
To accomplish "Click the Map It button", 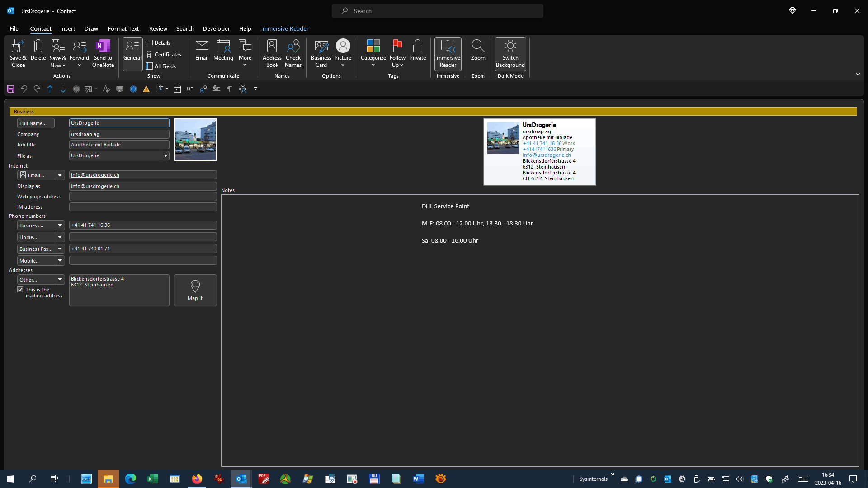I will click(195, 290).
